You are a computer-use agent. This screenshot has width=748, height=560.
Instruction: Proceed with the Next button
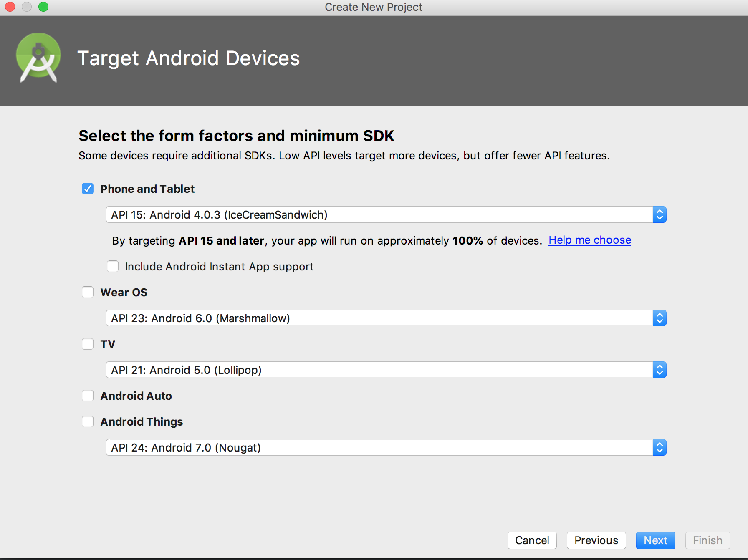point(655,540)
